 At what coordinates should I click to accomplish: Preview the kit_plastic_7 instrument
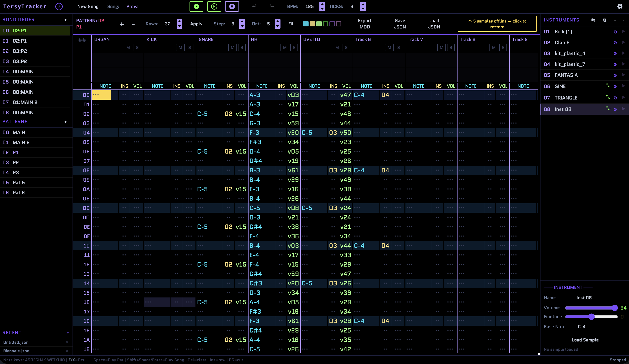coord(623,64)
